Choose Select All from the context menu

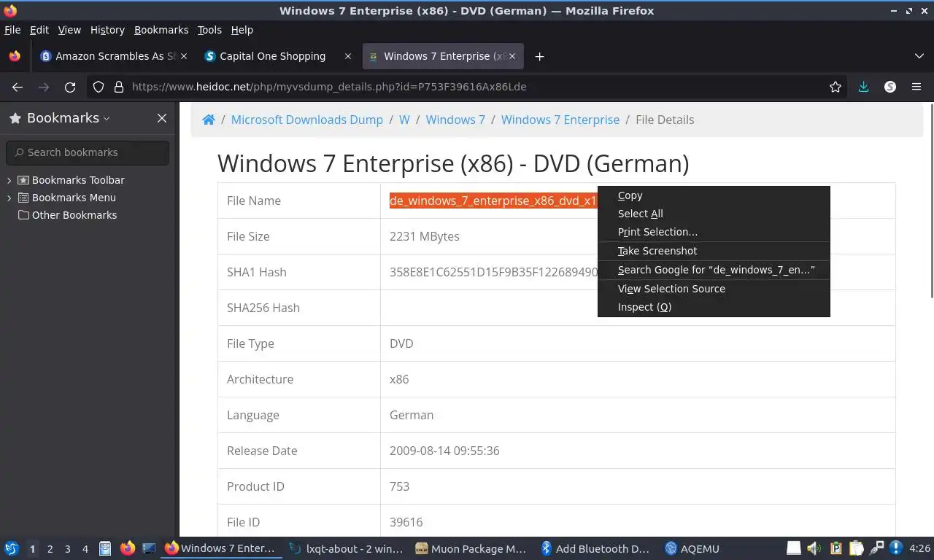coord(714,214)
